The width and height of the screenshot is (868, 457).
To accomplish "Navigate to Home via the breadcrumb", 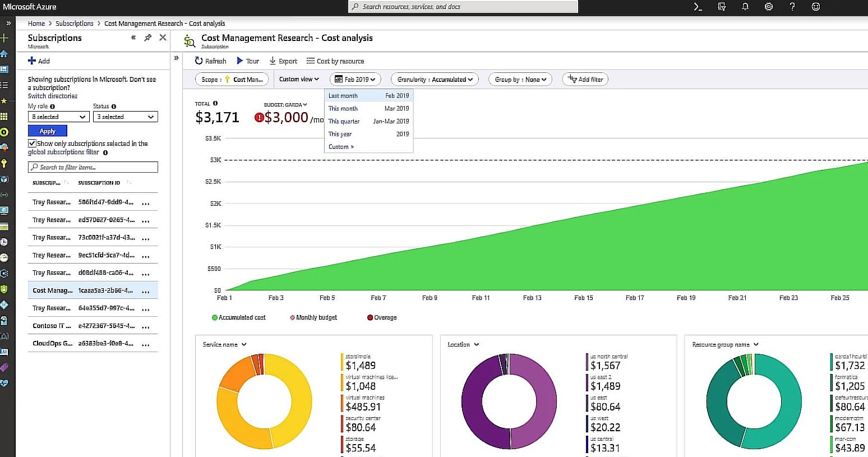I will 36,24.
